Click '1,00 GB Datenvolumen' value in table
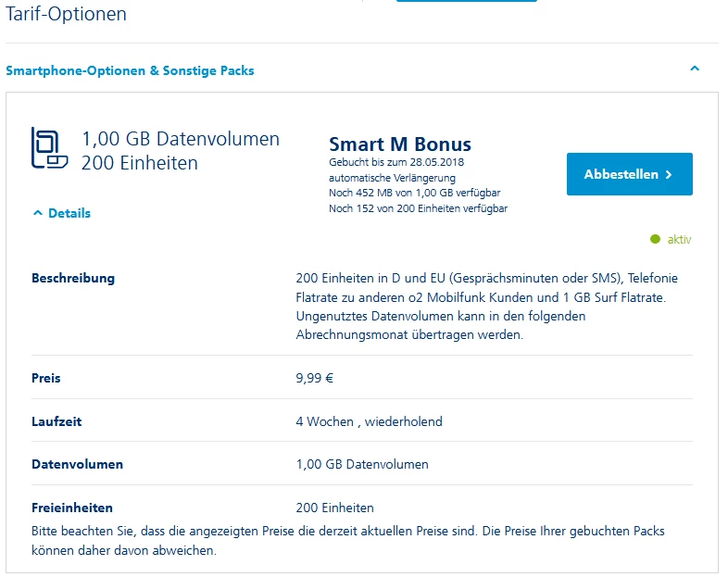The height and width of the screenshot is (577, 728). coord(362,464)
